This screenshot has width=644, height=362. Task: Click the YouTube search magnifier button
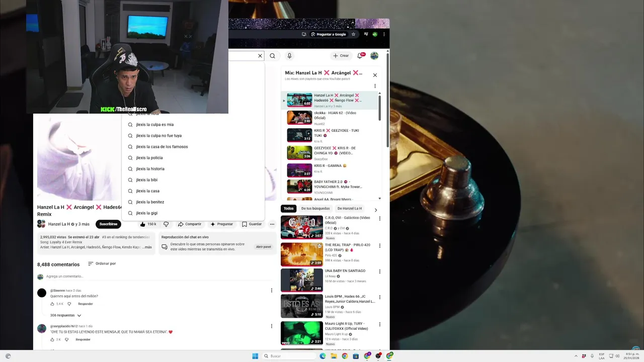click(272, 56)
